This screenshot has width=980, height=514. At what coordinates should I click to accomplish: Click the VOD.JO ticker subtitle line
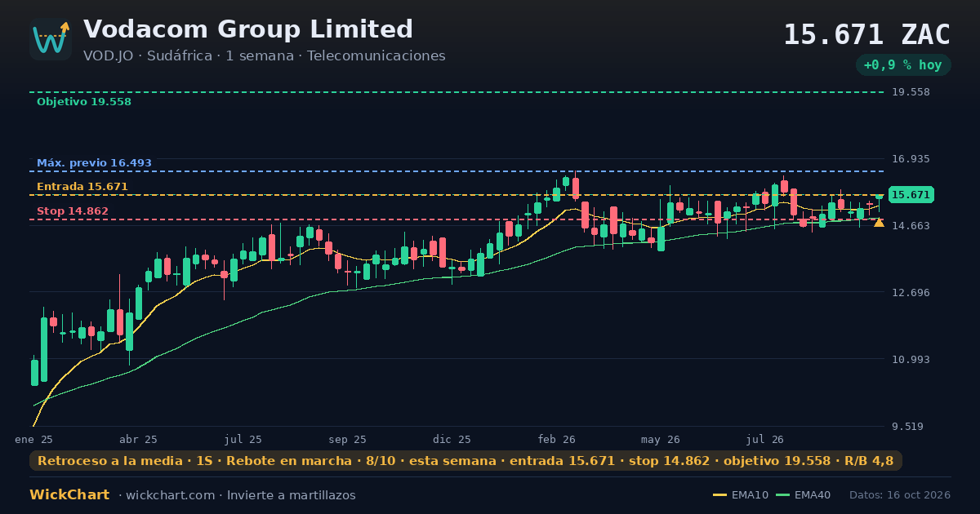tap(264, 56)
